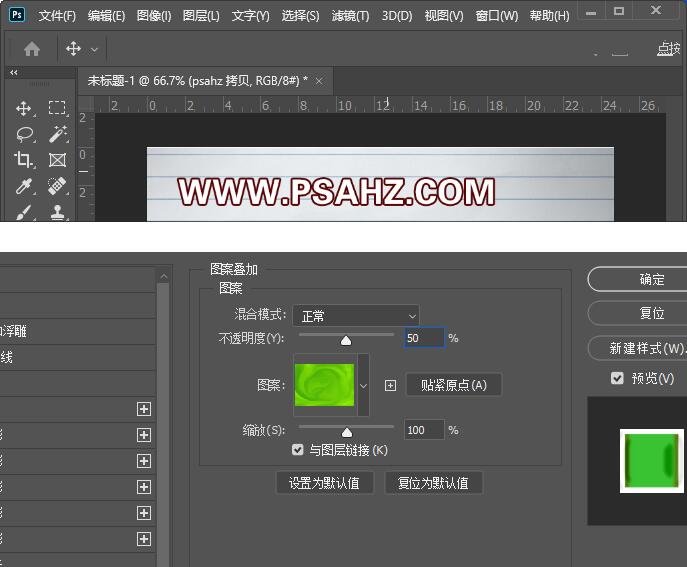Viewport: 687px width, 567px height.
Task: Select the Clone Stamp tool
Action: [x=57, y=213]
